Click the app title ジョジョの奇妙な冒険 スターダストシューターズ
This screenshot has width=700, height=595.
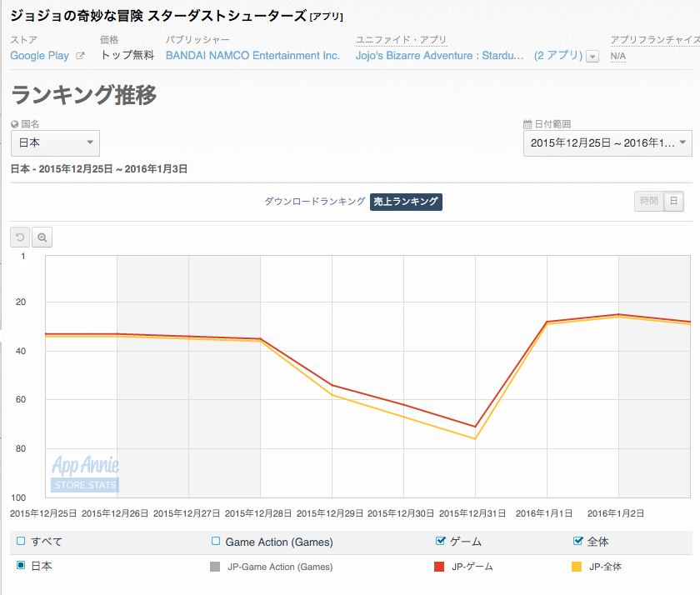[x=158, y=16]
